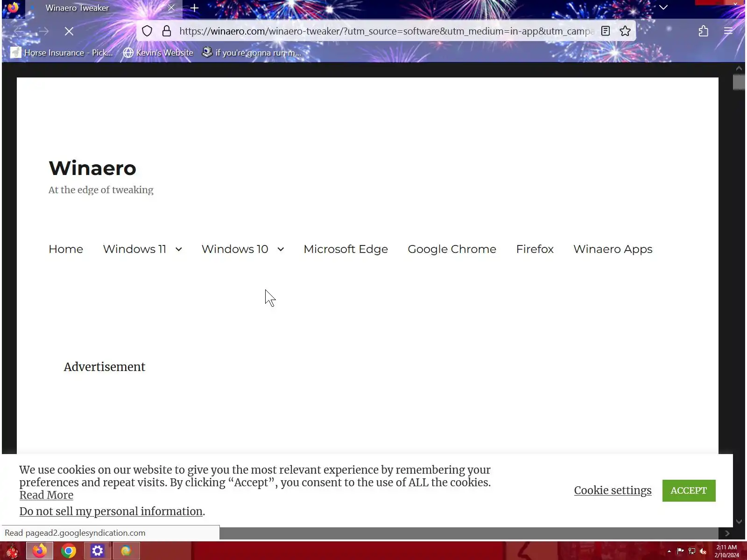
Task: Follow the Read More link
Action: click(x=46, y=495)
